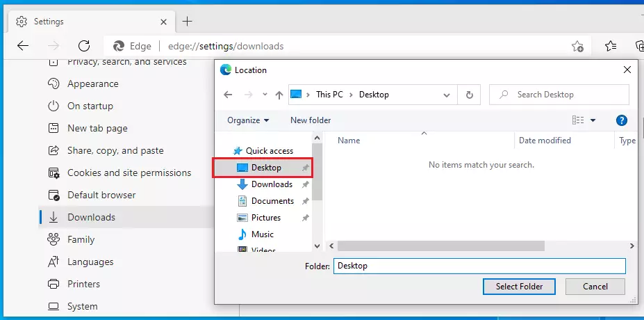Open On startup settings
Viewport: 644px width, 320px height.
pos(90,106)
